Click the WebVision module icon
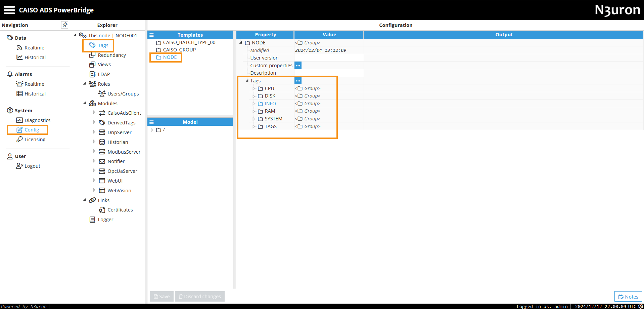This screenshot has height=309, width=644. [x=102, y=191]
